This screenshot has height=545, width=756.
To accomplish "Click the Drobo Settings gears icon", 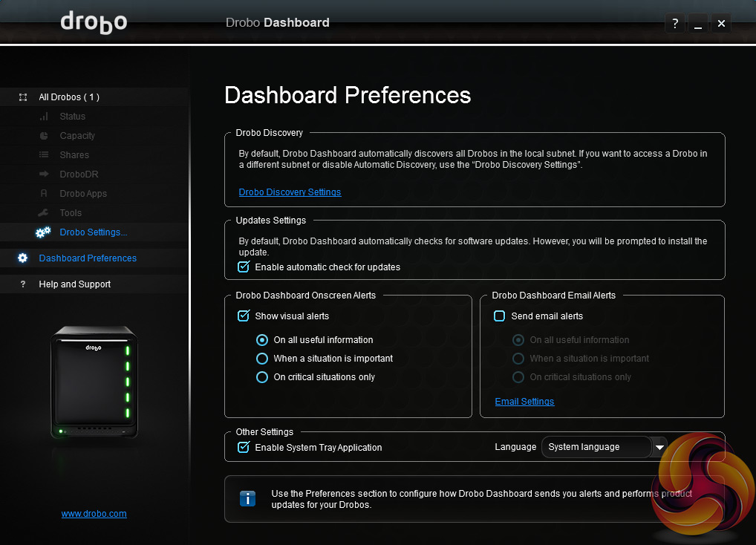I will pyautogui.click(x=43, y=232).
